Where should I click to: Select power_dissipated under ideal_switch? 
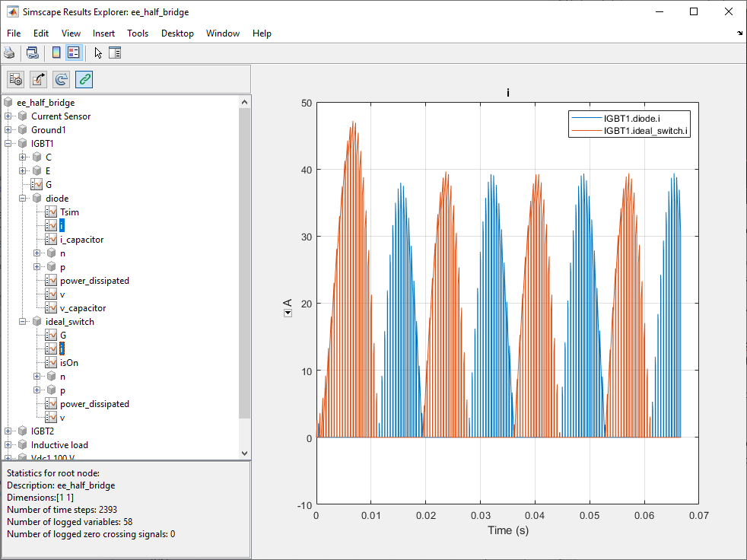click(x=94, y=404)
